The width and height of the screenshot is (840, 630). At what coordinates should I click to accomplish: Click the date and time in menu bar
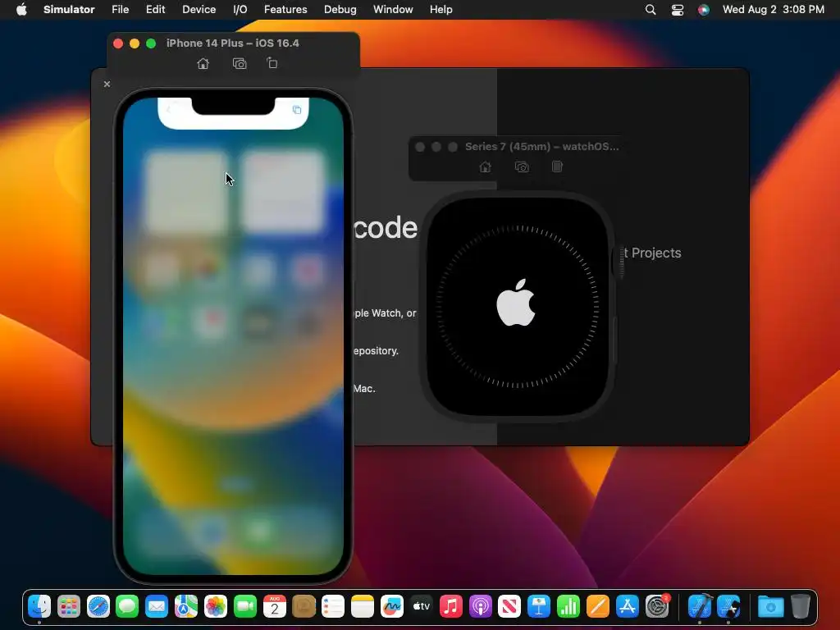pos(773,10)
